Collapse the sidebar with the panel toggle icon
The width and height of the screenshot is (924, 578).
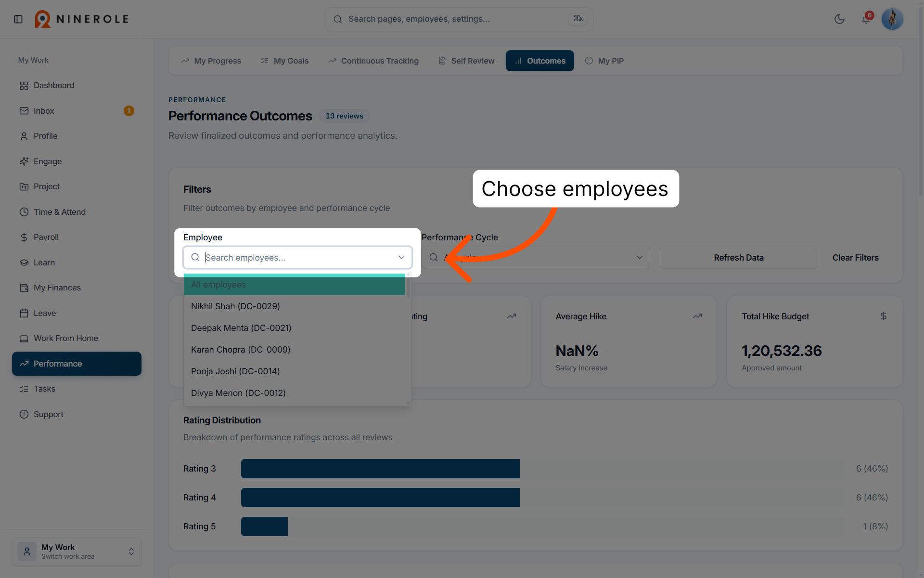pyautogui.click(x=18, y=19)
